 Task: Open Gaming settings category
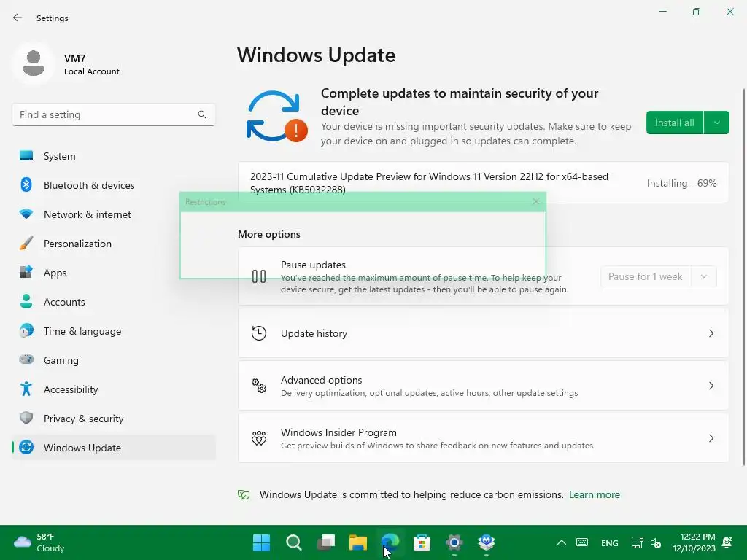[113, 360]
